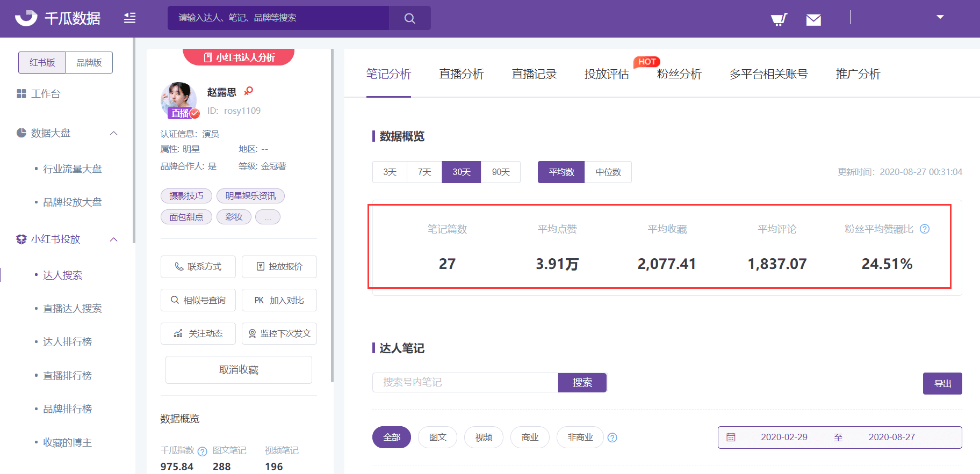980x474 pixels.
Task: Open 直播达人搜索 in sidebar
Action: pos(73,308)
